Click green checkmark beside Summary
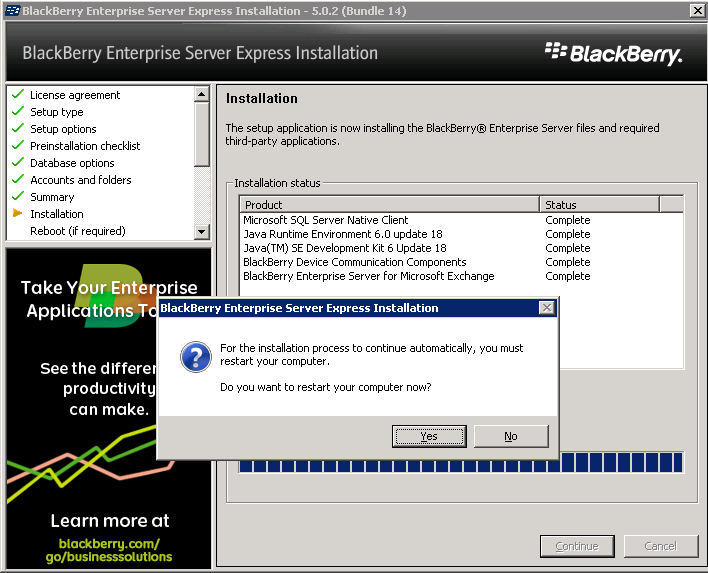 click(17, 197)
